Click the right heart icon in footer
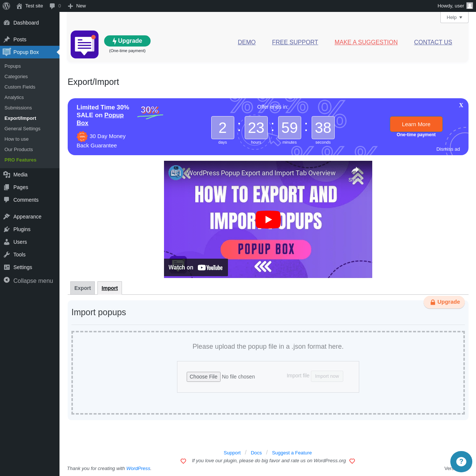The height and width of the screenshot is (476, 476). point(352,461)
